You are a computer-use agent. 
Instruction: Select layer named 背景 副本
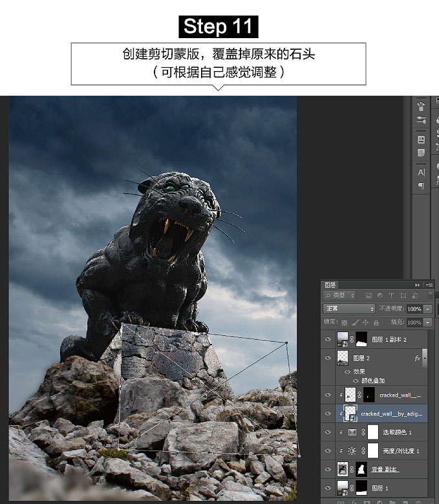pyautogui.click(x=385, y=469)
